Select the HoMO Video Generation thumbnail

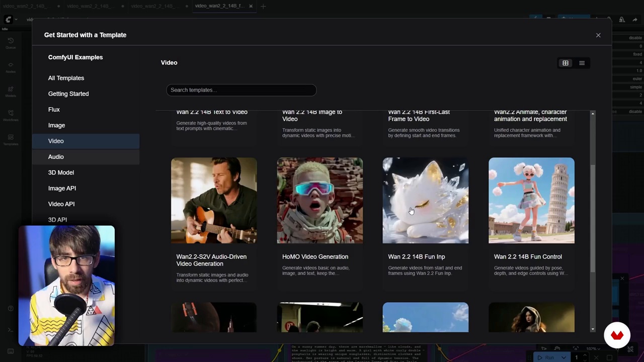coord(319,201)
